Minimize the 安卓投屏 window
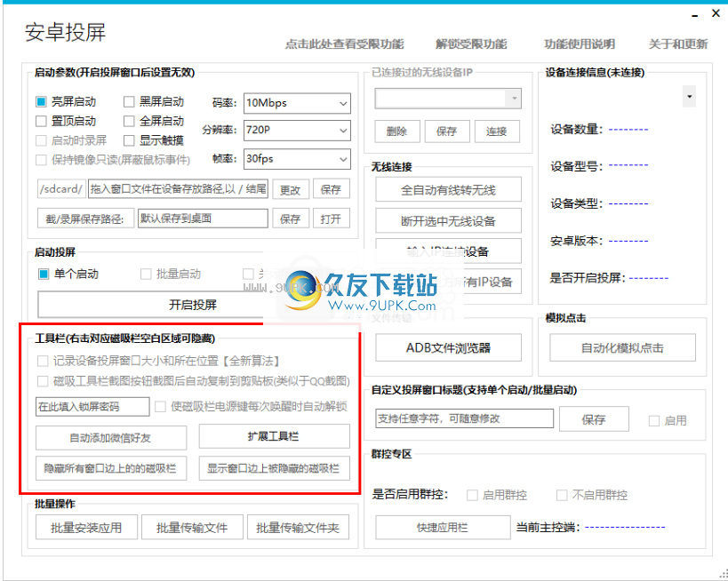 click(694, 15)
